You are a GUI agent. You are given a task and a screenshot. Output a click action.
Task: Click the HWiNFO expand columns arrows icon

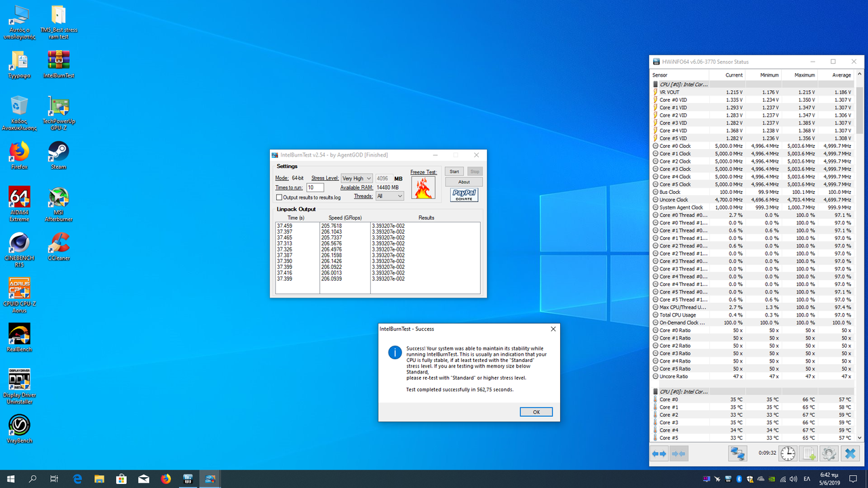click(659, 453)
